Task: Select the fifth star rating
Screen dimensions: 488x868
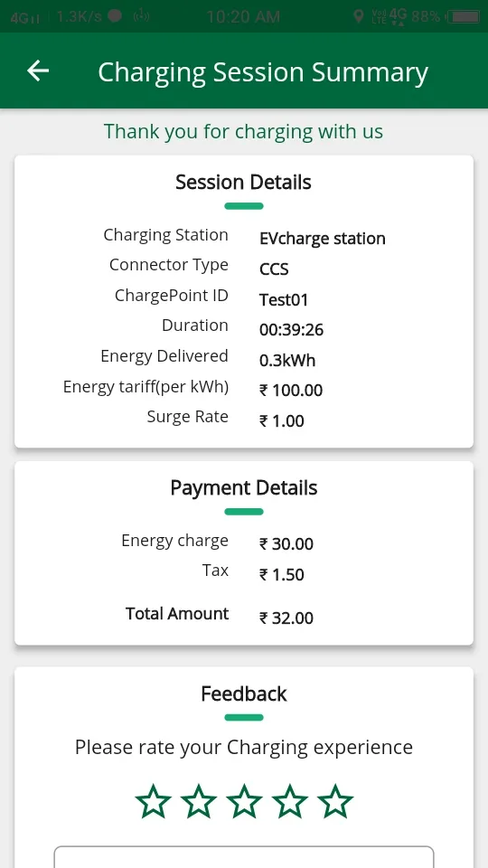Action: point(334,801)
